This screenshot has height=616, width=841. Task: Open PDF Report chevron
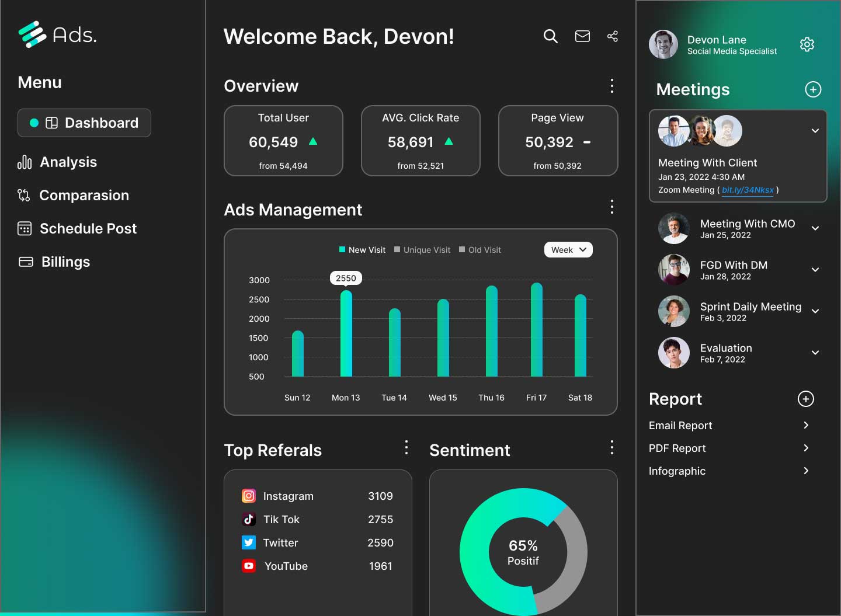coord(806,448)
